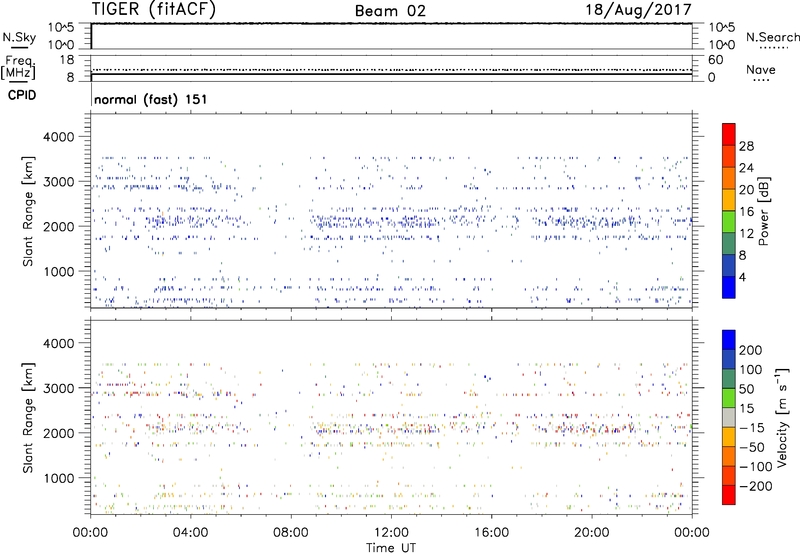The image size is (800, 554).
Task: Select the N.Search legend label
Action: (772, 37)
